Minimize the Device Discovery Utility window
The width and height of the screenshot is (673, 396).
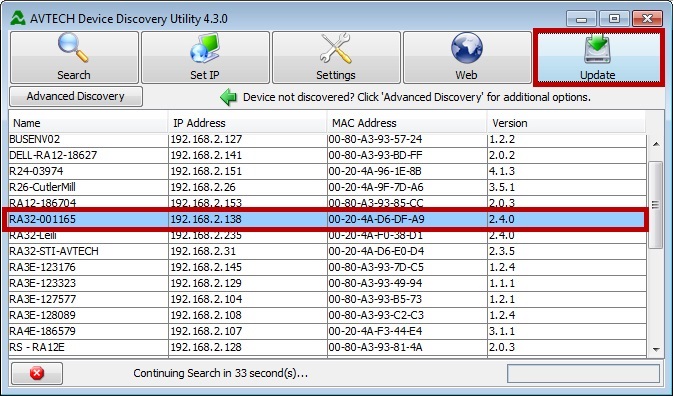point(581,19)
